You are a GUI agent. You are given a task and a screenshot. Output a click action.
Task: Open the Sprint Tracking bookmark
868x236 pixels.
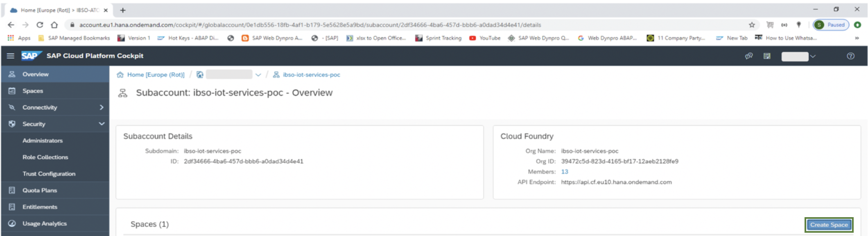tap(439, 38)
